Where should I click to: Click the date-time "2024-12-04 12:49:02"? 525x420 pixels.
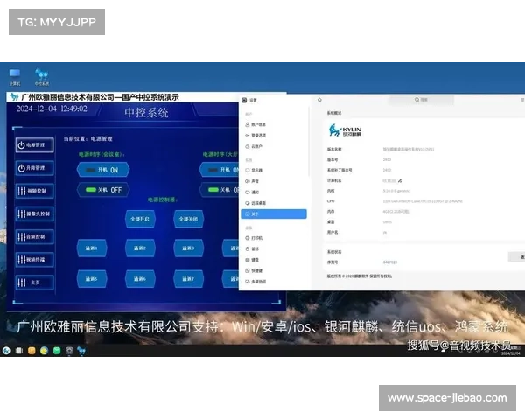coord(52,108)
